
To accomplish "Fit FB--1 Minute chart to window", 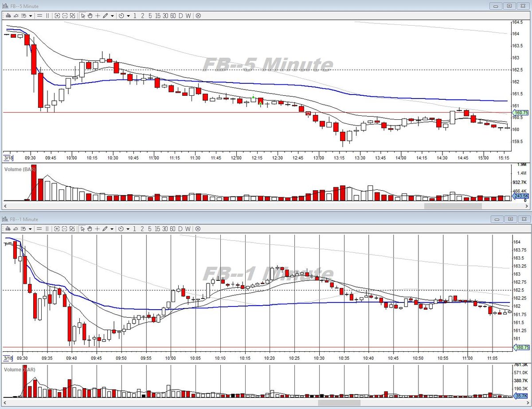I will [x=72, y=229].
